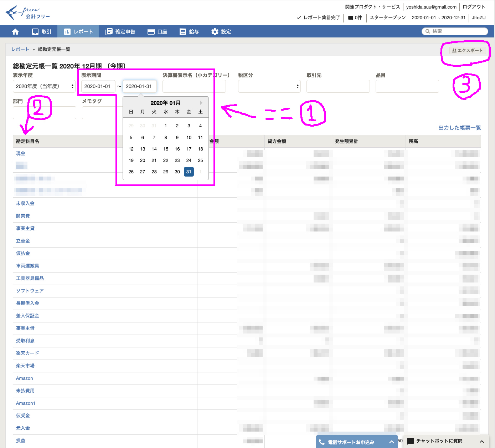The width and height of the screenshot is (495, 448).
Task: Click the message count icon showing 0件
Action: coord(351,18)
